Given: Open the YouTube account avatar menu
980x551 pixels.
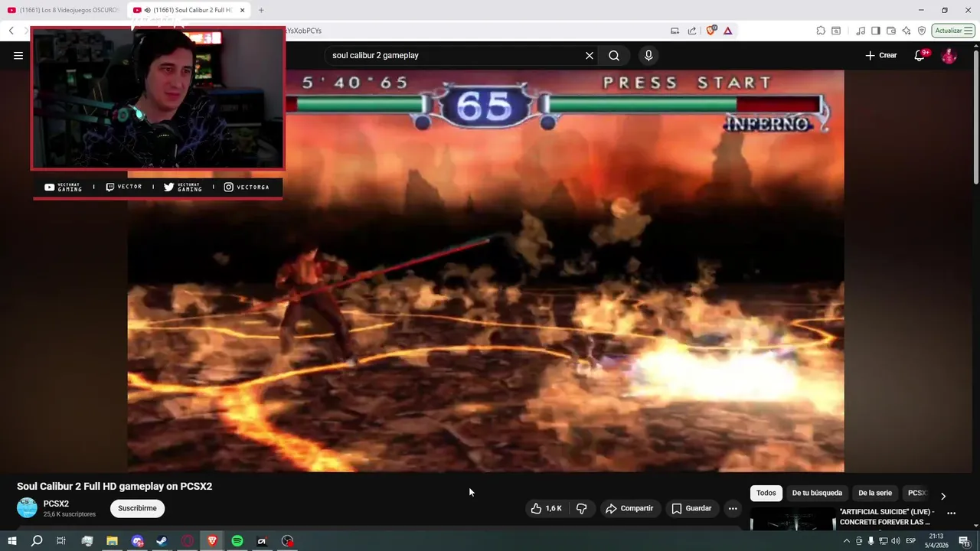Looking at the screenshot, I should coord(949,55).
